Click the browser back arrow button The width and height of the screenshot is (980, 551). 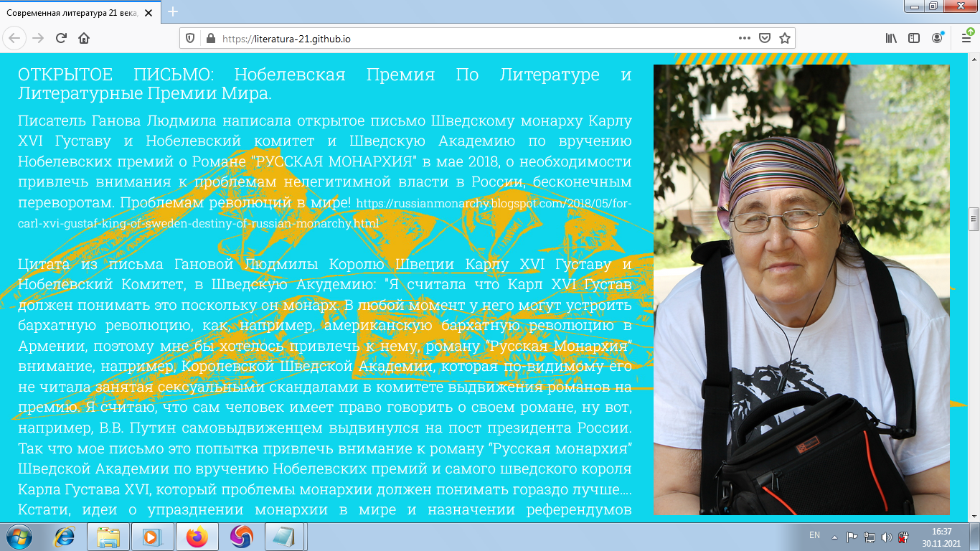tap(15, 38)
